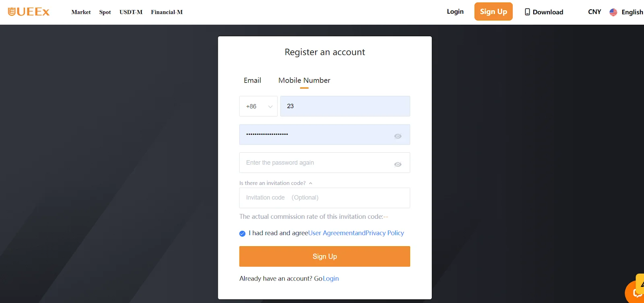
Task: Show the password using the eye icon
Action: [397, 136]
